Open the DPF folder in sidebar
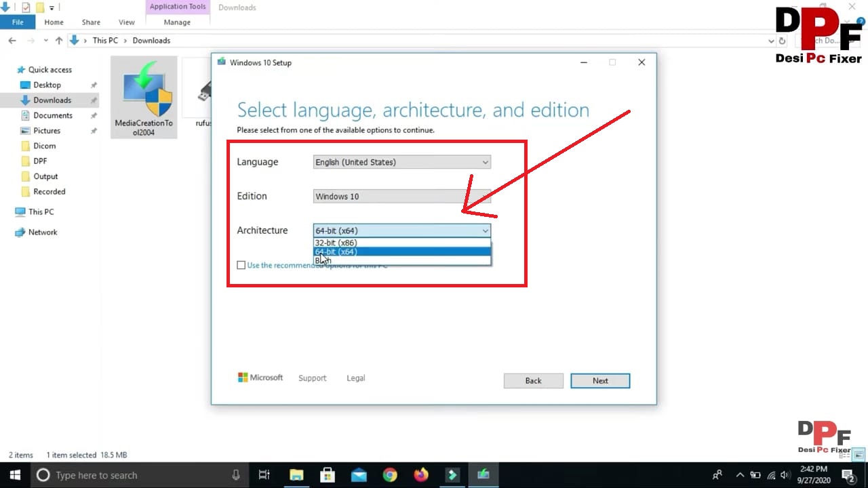The image size is (868, 488). click(40, 161)
